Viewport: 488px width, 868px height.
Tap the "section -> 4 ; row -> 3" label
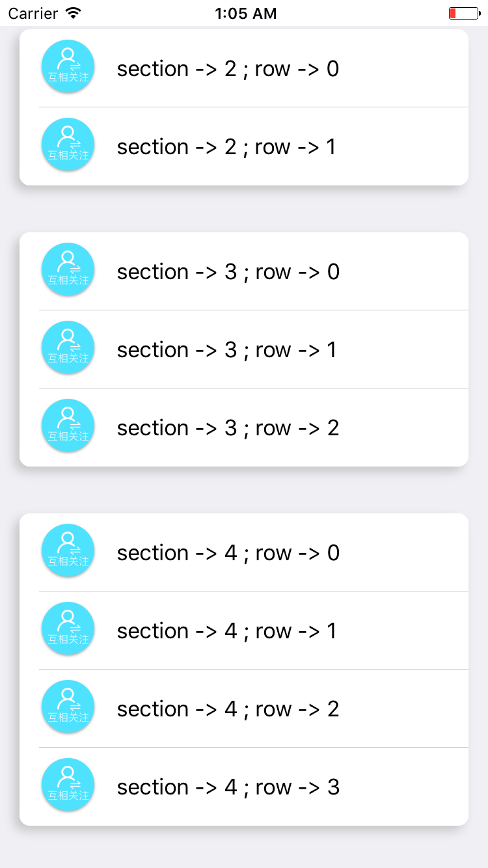pos(228,787)
